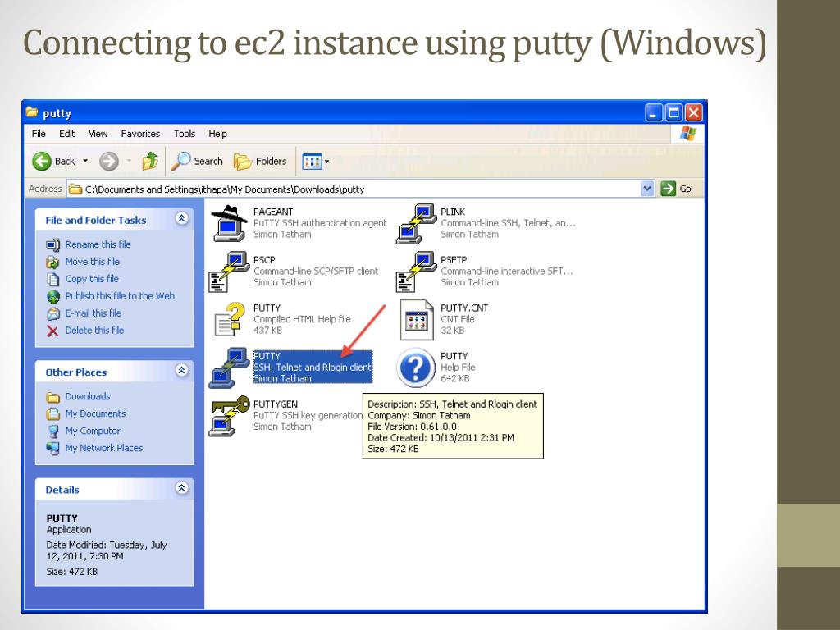
Task: Select the highlighted PUTTY SSH, Telnet client text
Action: pyautogui.click(x=313, y=367)
